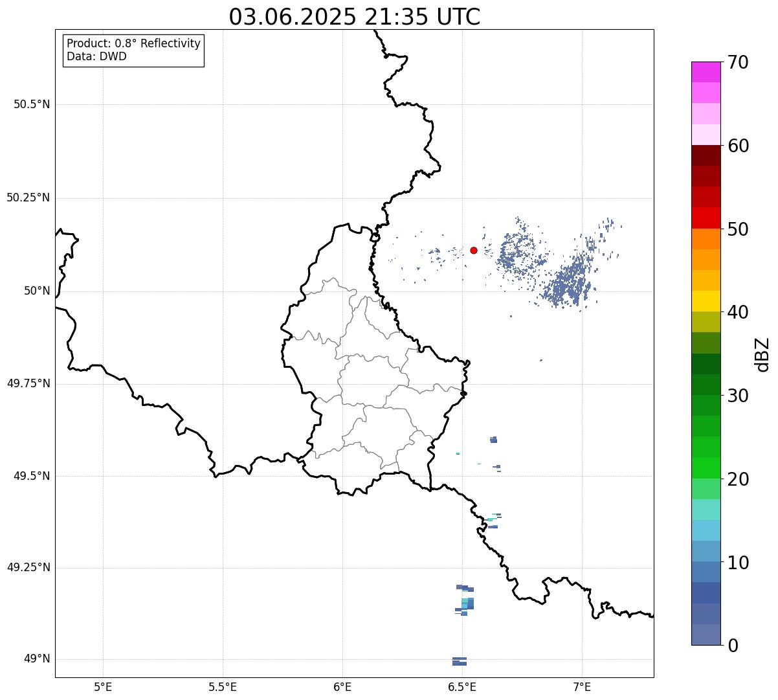
Task: Click the Product: 0.8° Reflectivity label
Action: [x=134, y=43]
